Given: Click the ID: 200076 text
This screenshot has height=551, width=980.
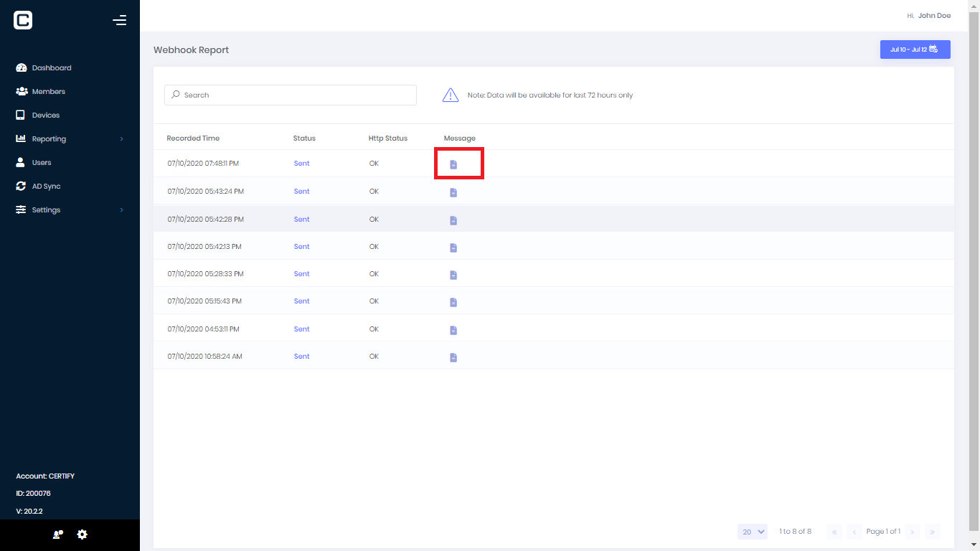Looking at the screenshot, I should pos(33,494).
